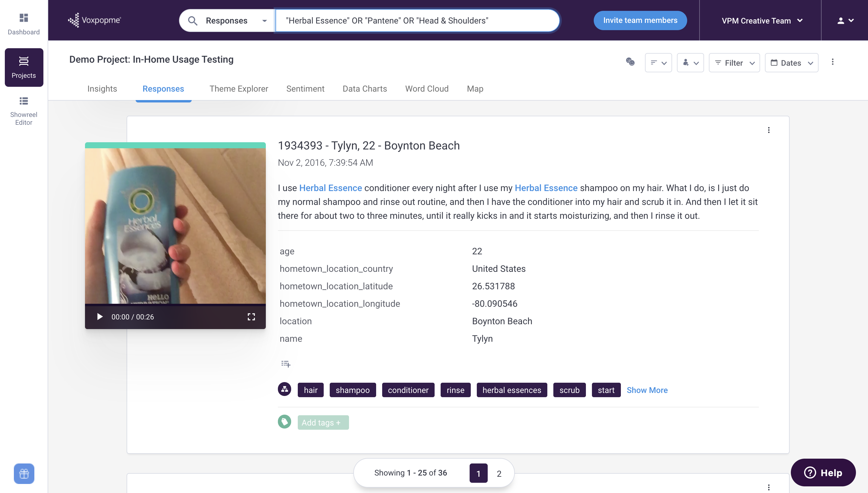The width and height of the screenshot is (868, 493).
Task: Select the shampoo theme tag
Action: pos(352,390)
